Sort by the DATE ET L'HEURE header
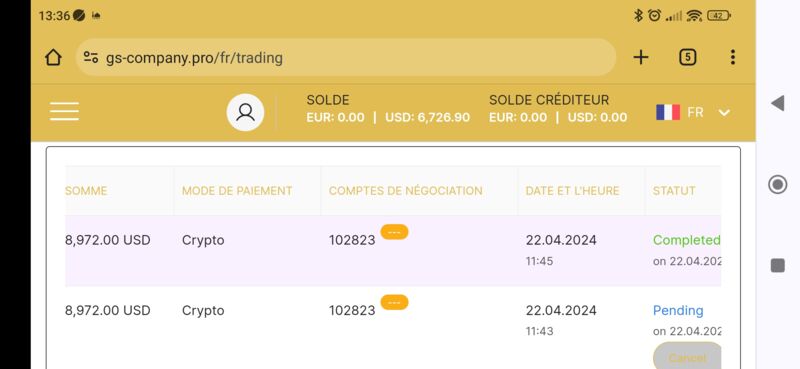The image size is (800, 369). pyautogui.click(x=572, y=191)
